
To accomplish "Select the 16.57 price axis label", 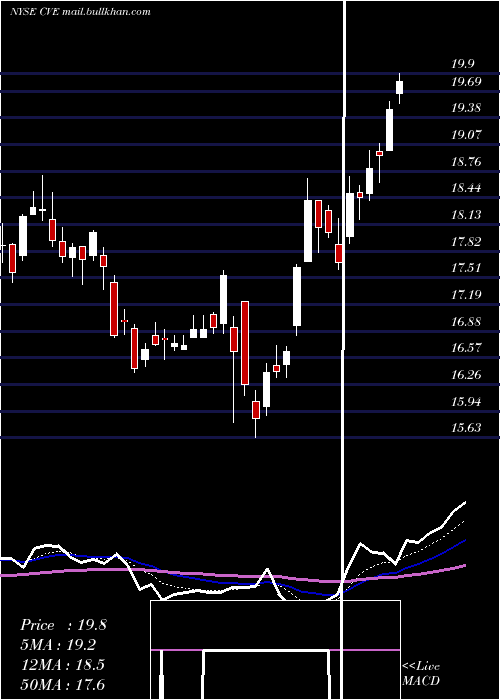I will [x=467, y=347].
